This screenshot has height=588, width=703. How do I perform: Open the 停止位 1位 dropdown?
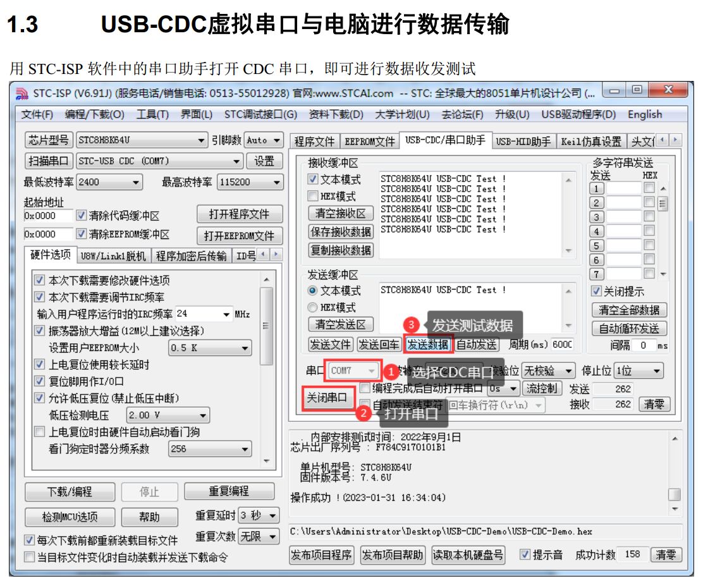coord(639,371)
